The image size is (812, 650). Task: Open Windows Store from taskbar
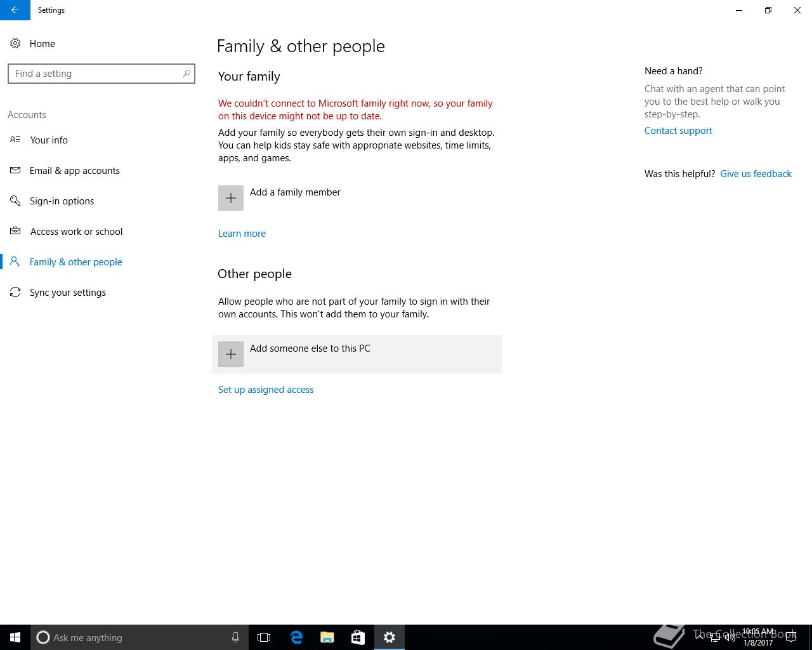(358, 637)
